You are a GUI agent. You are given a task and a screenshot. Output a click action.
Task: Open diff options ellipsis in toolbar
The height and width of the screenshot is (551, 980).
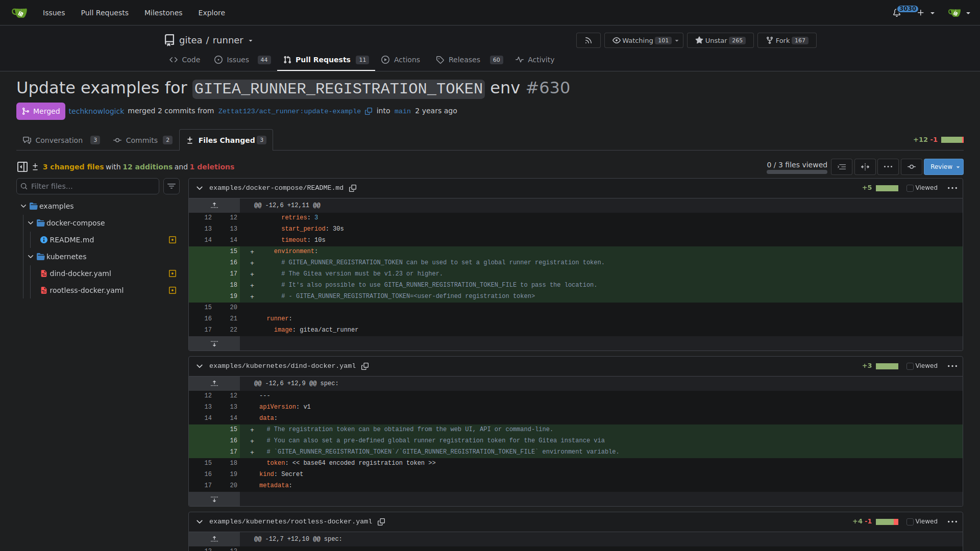click(x=888, y=167)
